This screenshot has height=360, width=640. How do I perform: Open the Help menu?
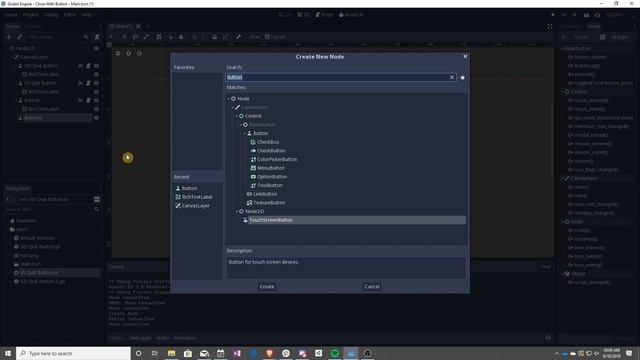pyautogui.click(x=86, y=15)
